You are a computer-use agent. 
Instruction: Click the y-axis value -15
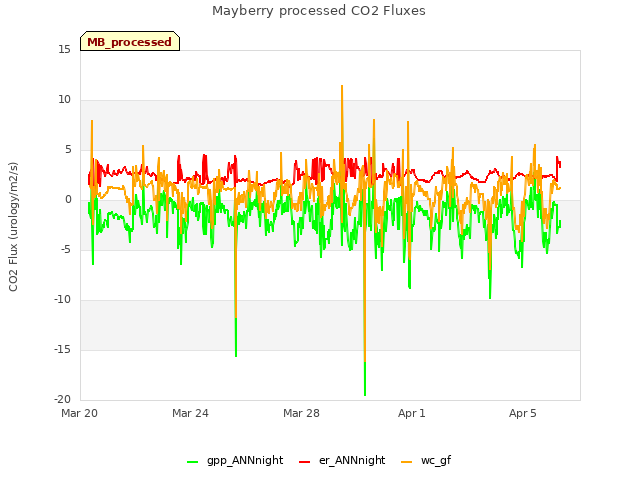pyautogui.click(x=62, y=350)
